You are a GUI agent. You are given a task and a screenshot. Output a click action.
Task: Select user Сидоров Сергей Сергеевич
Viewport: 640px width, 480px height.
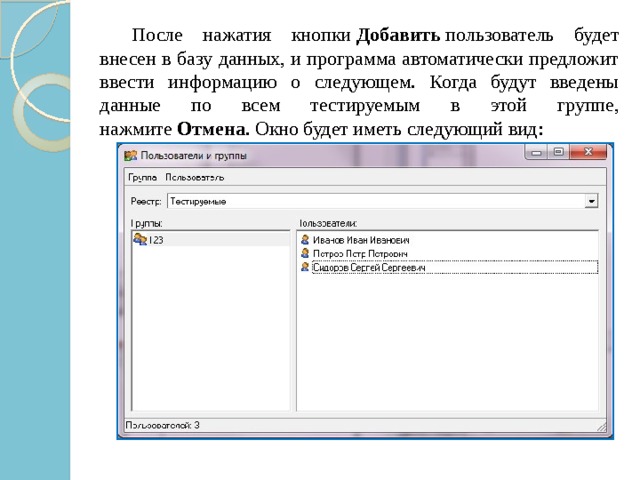point(455,267)
